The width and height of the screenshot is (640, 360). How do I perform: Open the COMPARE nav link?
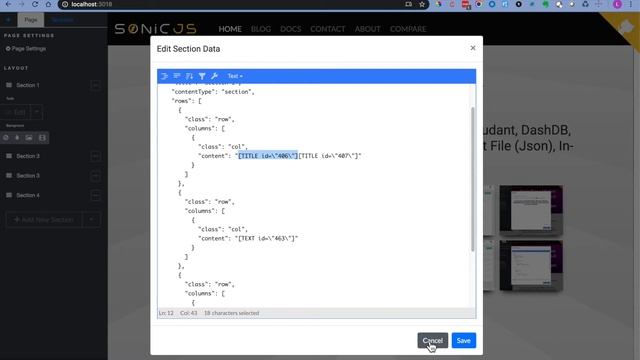(408, 29)
